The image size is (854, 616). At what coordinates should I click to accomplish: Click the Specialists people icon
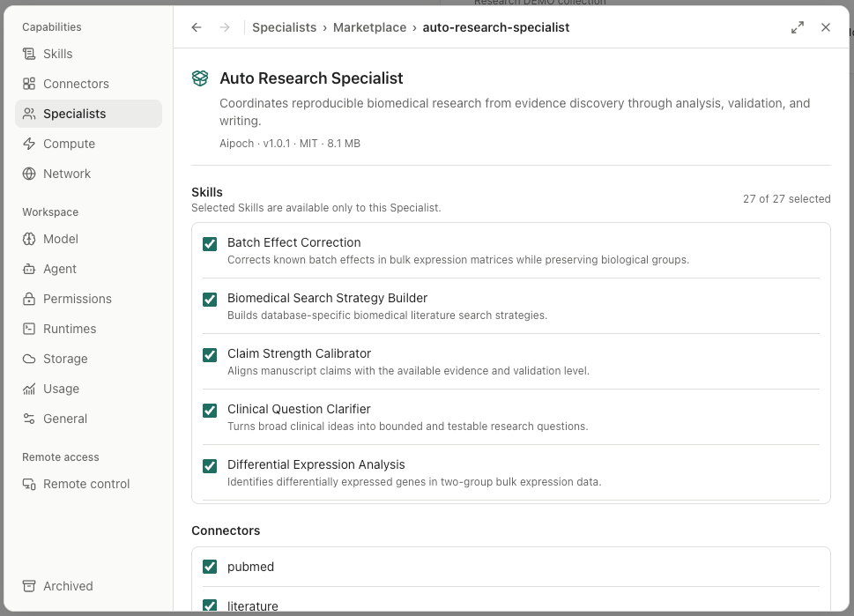29,114
